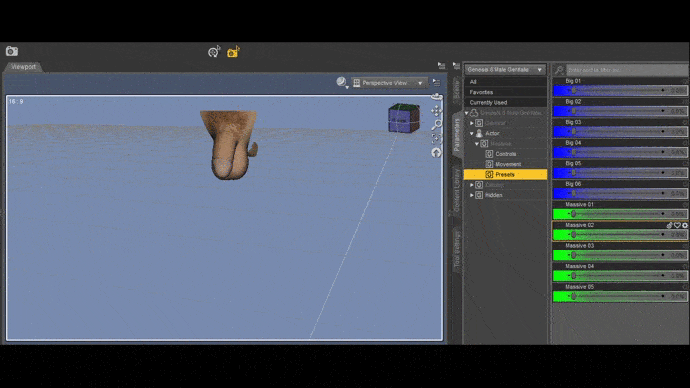This screenshot has width=690, height=388.
Task: Expand the Hidden tree node
Action: pyautogui.click(x=472, y=195)
